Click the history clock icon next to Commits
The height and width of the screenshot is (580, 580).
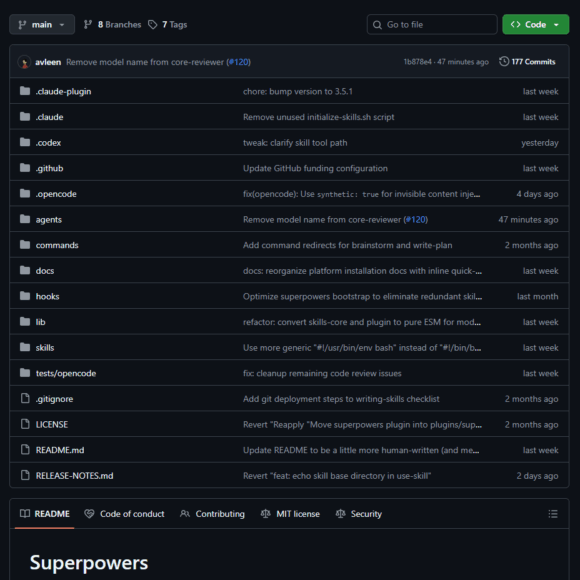(504, 61)
